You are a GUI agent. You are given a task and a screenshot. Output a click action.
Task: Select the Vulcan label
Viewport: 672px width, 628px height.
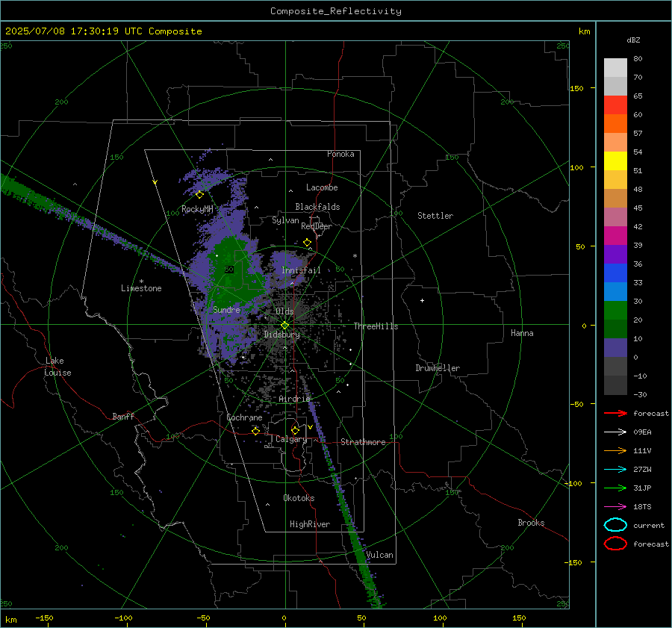point(380,555)
